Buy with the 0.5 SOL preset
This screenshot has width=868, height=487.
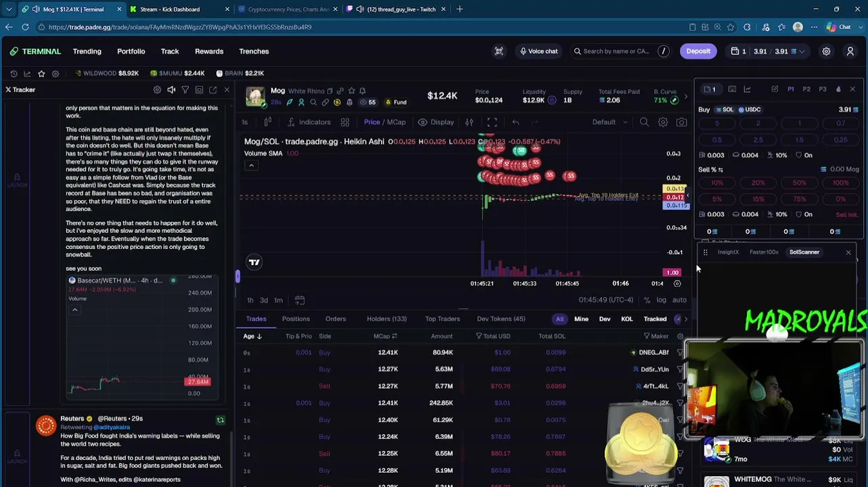point(717,140)
